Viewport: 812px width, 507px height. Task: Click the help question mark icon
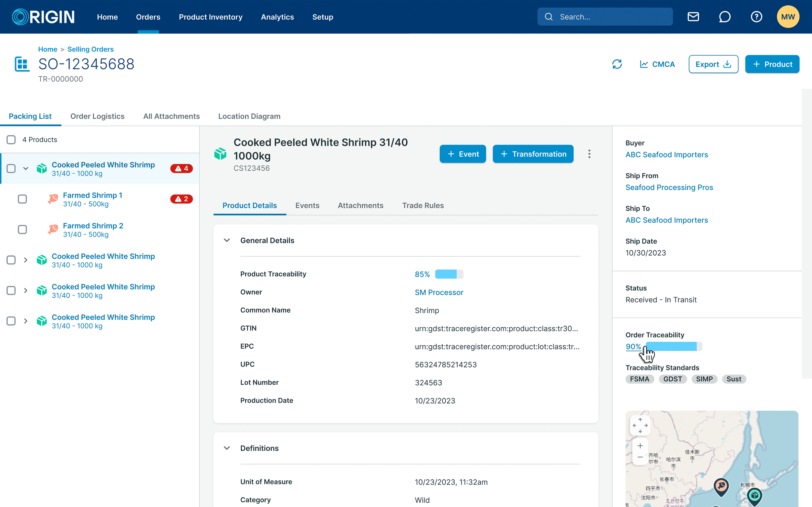[x=756, y=17]
